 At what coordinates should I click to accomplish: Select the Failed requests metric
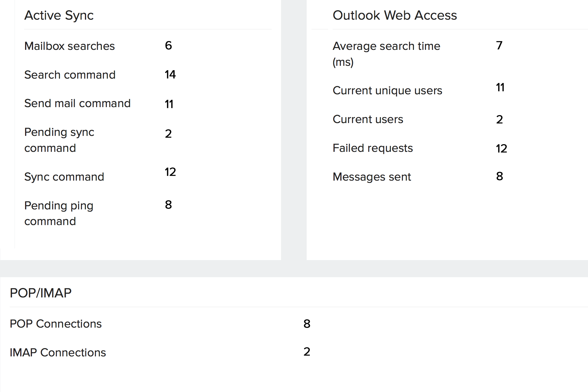point(373,148)
